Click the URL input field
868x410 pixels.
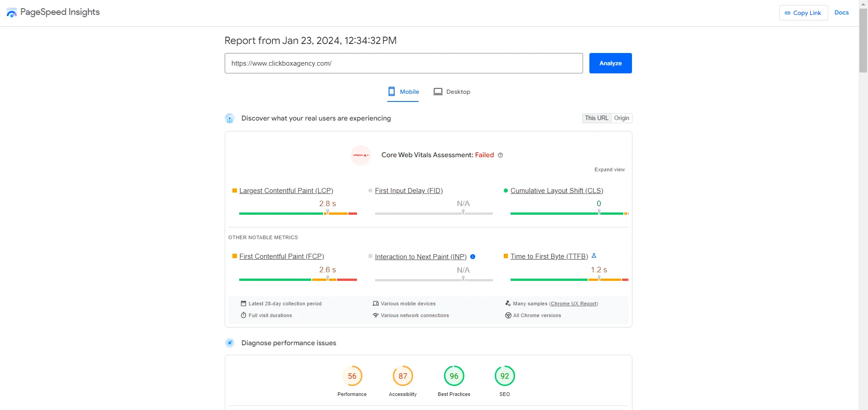pyautogui.click(x=404, y=63)
